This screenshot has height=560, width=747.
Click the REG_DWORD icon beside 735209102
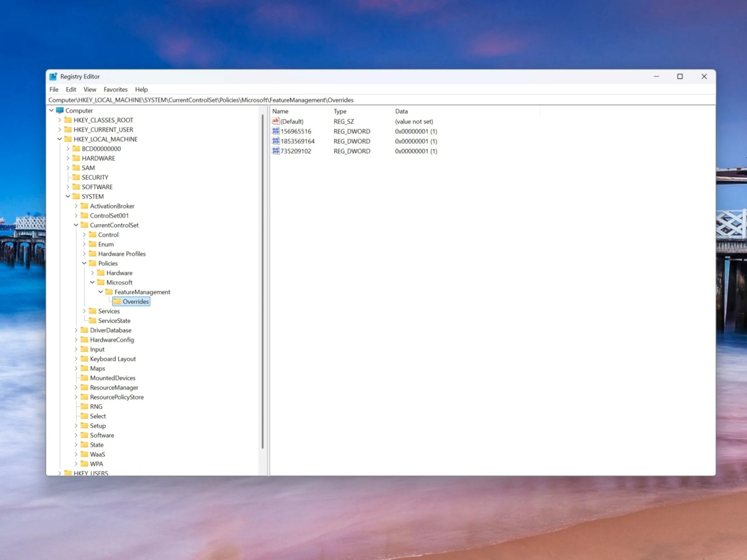click(x=275, y=151)
